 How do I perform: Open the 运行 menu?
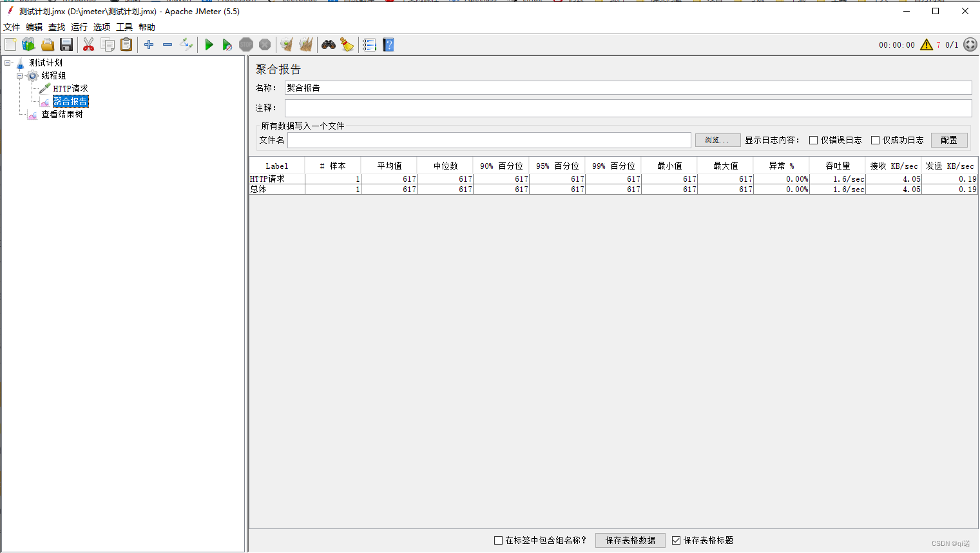[x=79, y=27]
